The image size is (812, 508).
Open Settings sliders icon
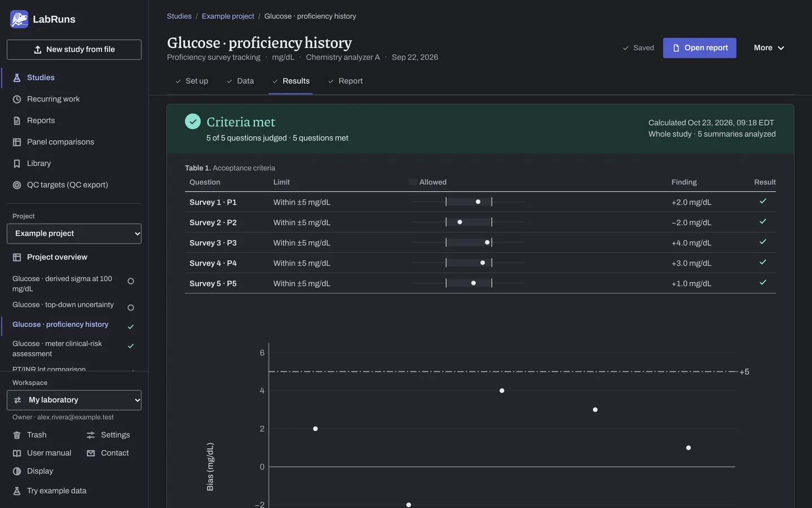91,435
